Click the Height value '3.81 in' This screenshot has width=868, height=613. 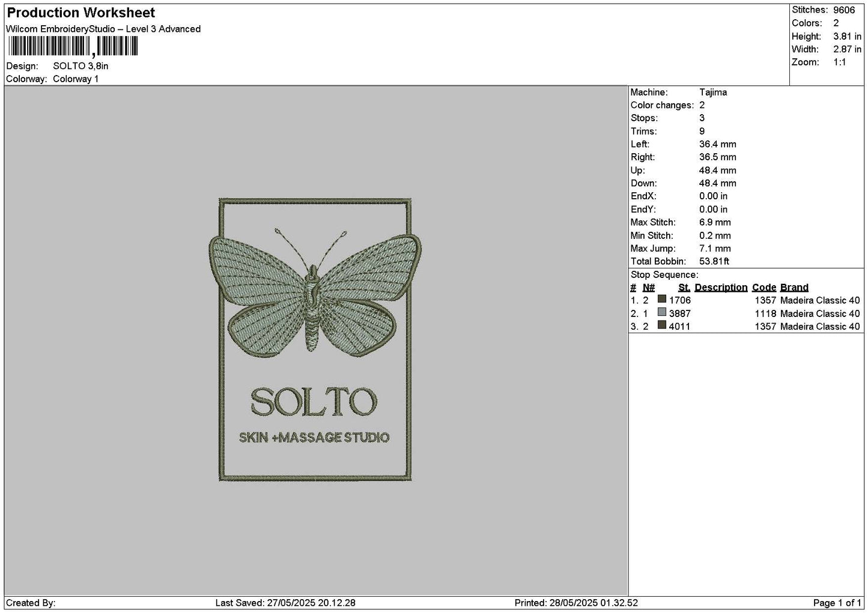tap(847, 36)
